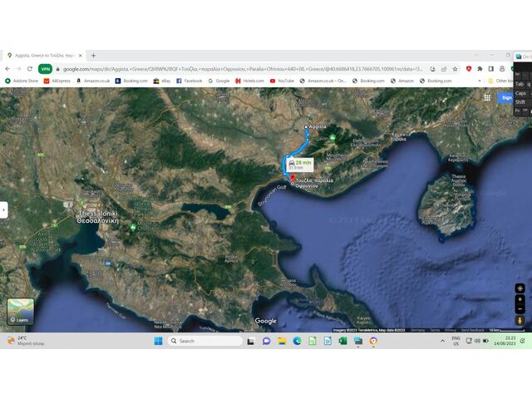Click the taskbar Search box

[205, 341]
